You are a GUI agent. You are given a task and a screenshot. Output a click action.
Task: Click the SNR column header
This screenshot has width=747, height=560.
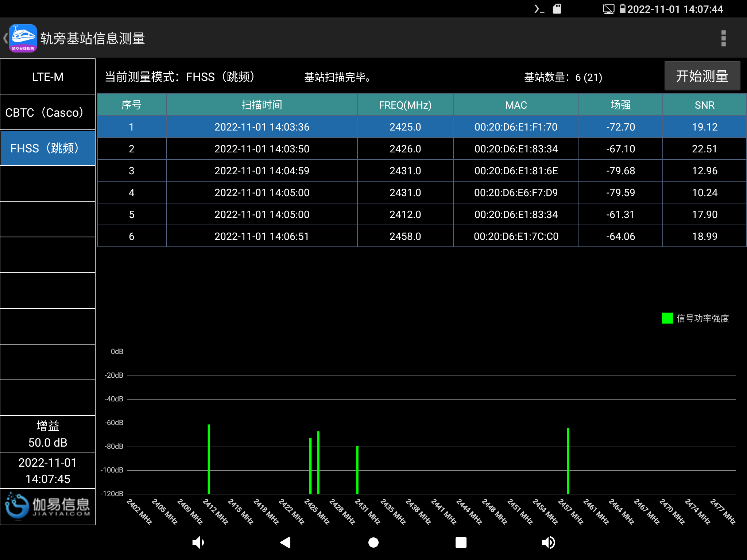point(705,105)
